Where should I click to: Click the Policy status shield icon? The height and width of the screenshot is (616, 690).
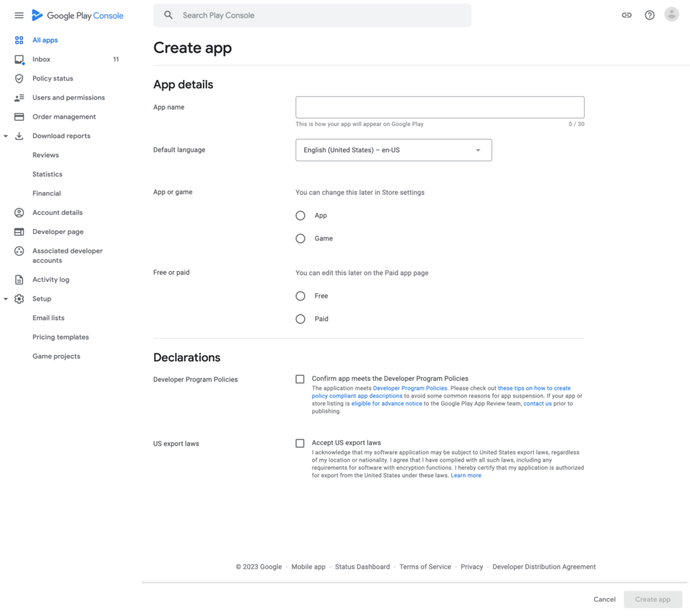coord(19,78)
